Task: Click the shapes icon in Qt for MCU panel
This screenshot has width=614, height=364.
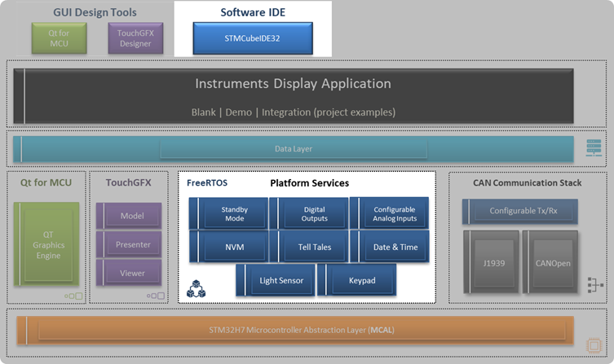Action: [x=73, y=296]
